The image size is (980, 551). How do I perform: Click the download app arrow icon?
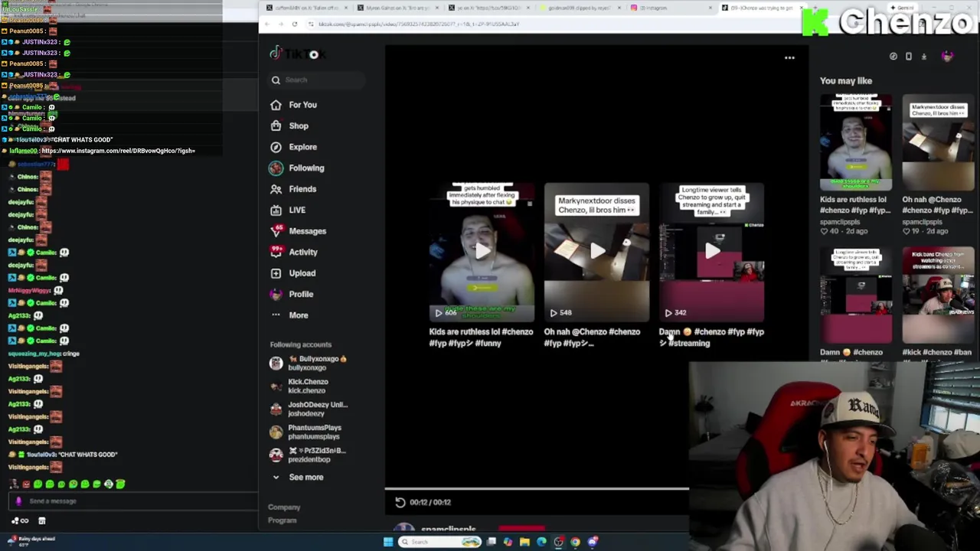coord(923,57)
